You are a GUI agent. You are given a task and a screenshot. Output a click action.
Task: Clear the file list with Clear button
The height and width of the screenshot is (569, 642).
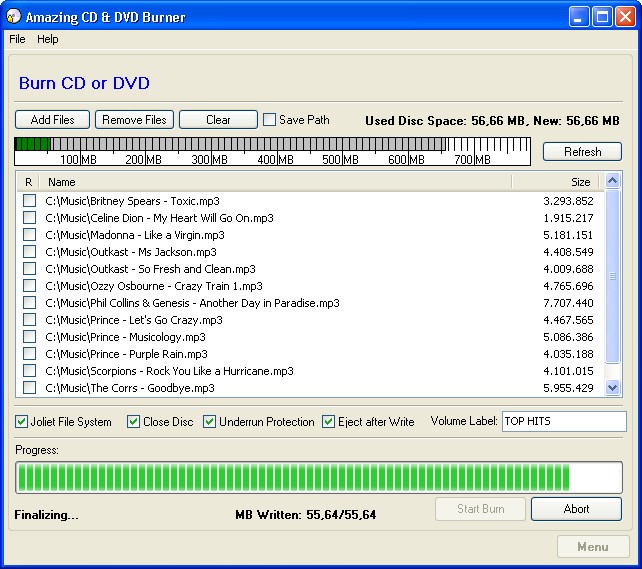click(x=218, y=120)
